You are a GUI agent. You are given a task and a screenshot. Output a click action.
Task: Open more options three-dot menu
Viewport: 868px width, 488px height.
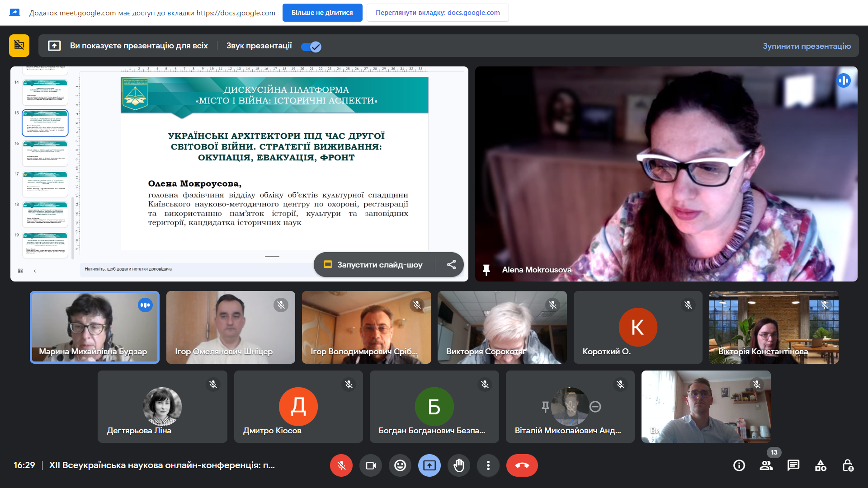(x=488, y=465)
